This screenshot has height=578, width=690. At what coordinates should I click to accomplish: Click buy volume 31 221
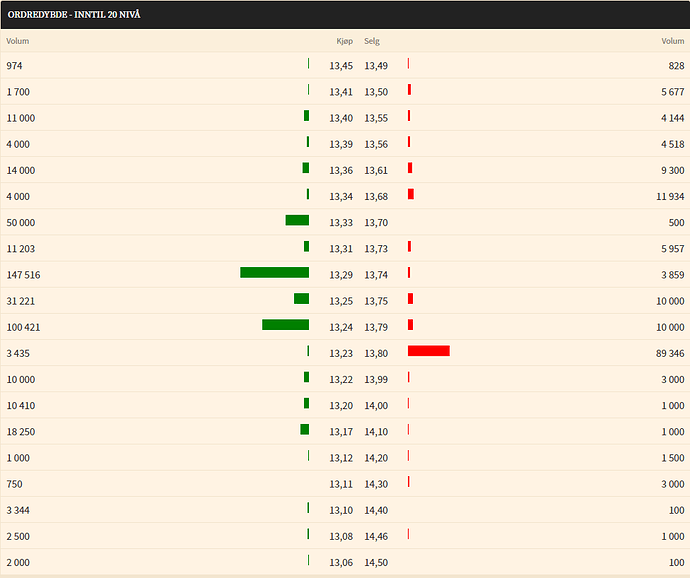(21, 301)
